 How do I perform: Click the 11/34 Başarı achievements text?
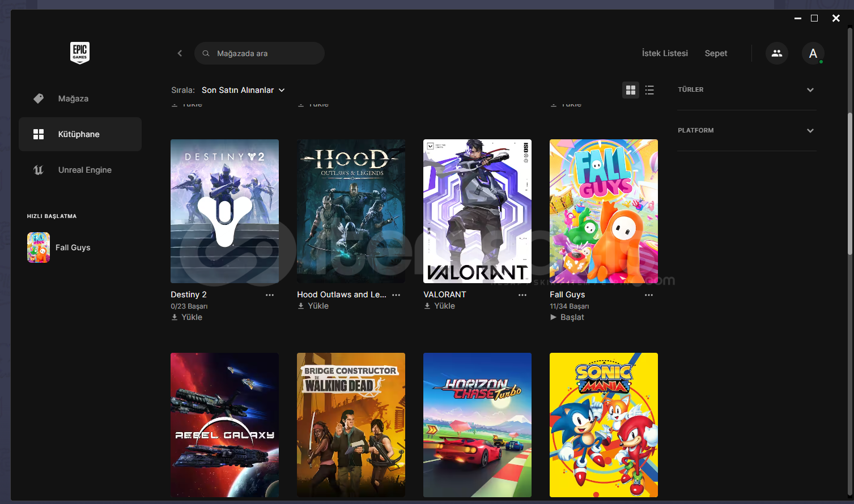coord(570,306)
